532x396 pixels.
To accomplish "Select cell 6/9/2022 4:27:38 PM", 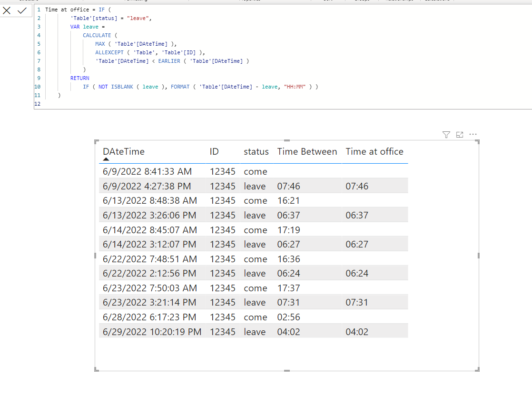I will coord(147,186).
